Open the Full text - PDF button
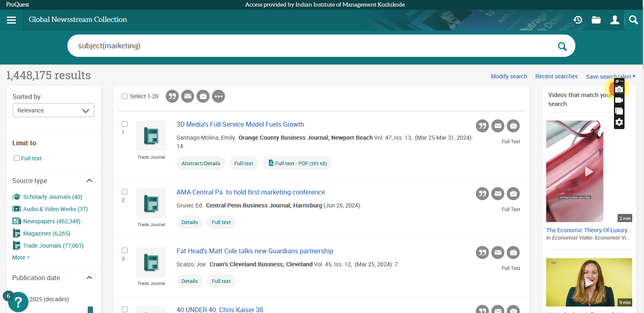Viewport: 644px width, 313px height. (x=297, y=163)
